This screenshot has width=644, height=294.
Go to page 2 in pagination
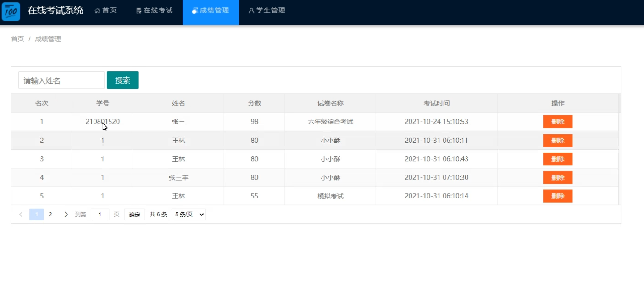(x=50, y=215)
